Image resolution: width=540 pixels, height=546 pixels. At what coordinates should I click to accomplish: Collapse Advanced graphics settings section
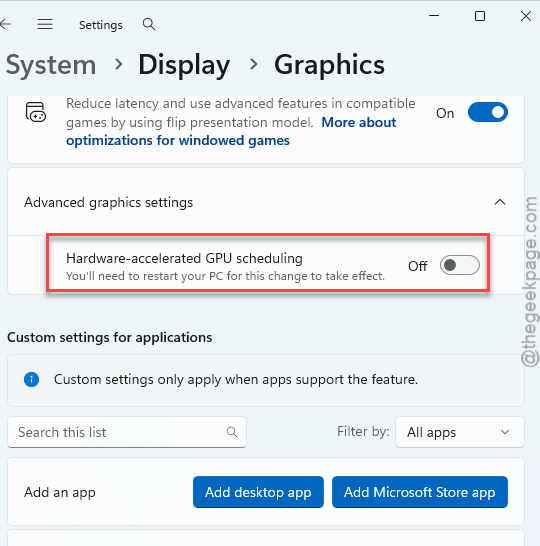tap(500, 202)
